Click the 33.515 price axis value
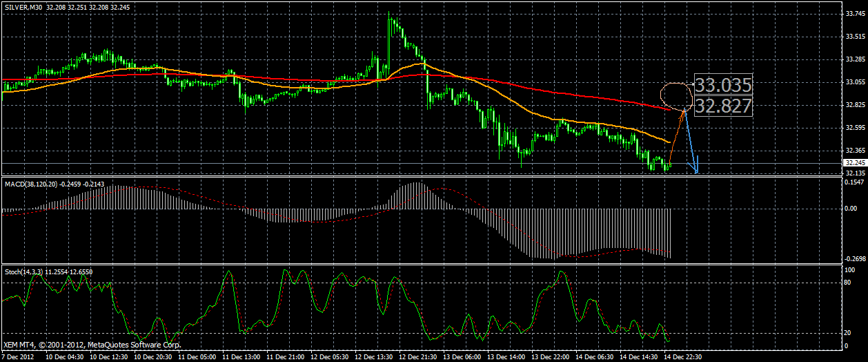 pyautogui.click(x=854, y=36)
